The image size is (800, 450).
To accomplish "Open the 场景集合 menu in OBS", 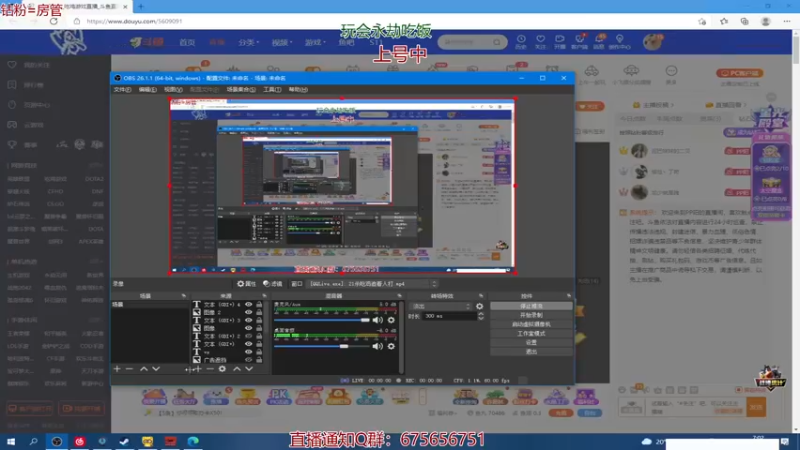I will click(241, 89).
